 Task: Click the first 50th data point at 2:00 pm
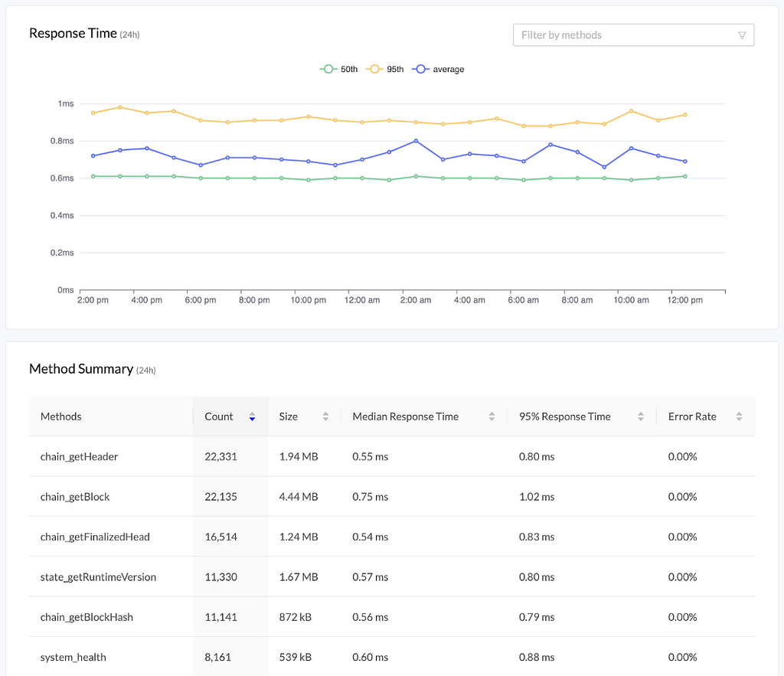click(x=93, y=176)
